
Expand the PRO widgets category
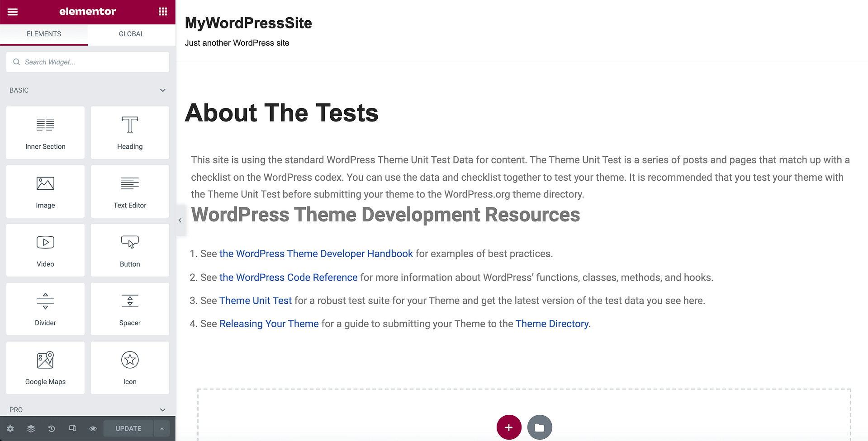pos(162,409)
